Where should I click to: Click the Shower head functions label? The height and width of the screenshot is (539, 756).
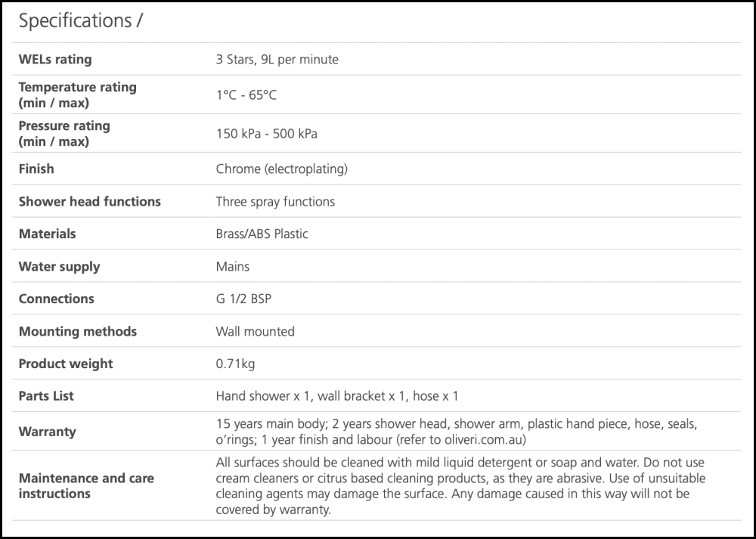(x=89, y=201)
